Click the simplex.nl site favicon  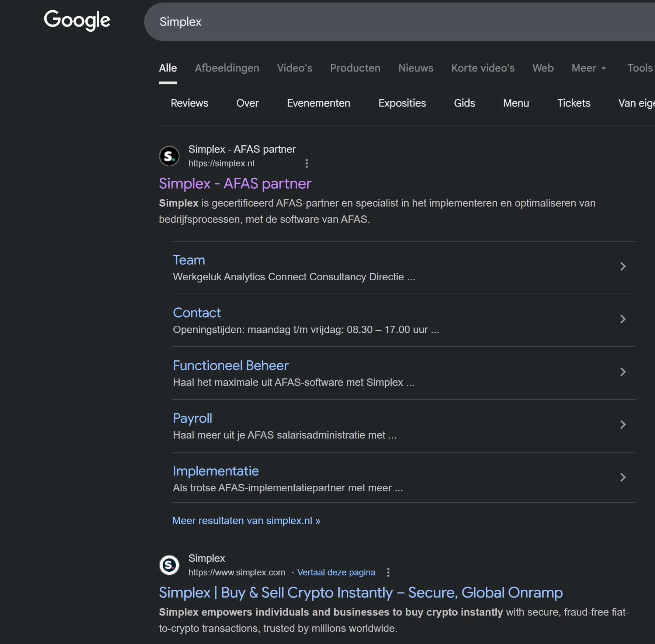click(169, 156)
